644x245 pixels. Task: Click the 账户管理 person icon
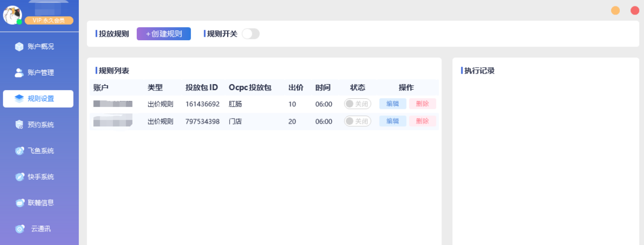point(19,73)
